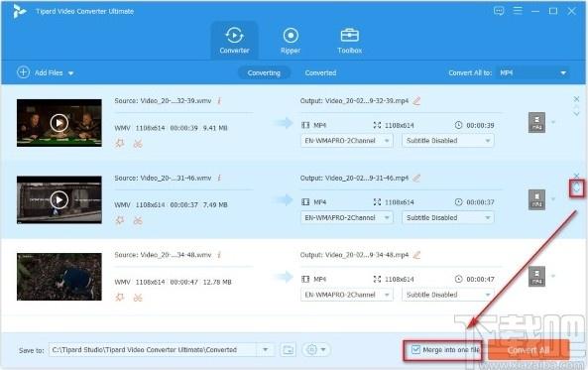Viewport: 588px width, 370px height.
Task: Move the 32-39.wmv item down
Action: point(576,113)
